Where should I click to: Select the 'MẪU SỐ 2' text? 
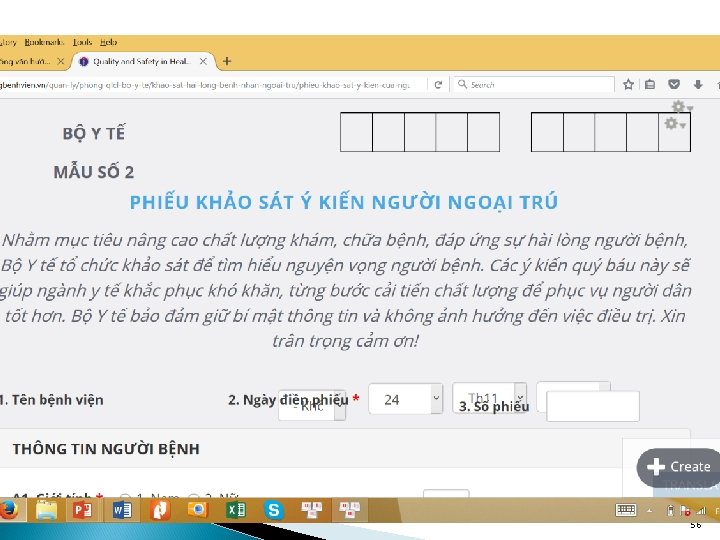pos(94,172)
